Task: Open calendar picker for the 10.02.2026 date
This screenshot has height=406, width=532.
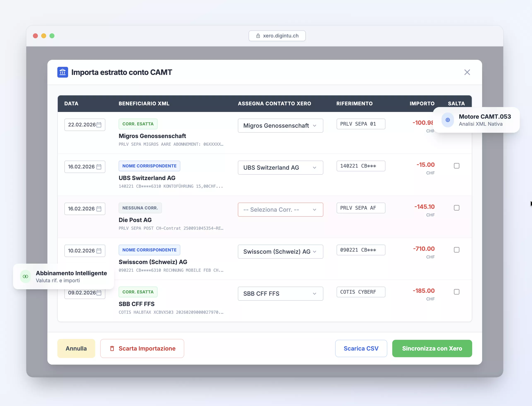Action: coord(99,251)
